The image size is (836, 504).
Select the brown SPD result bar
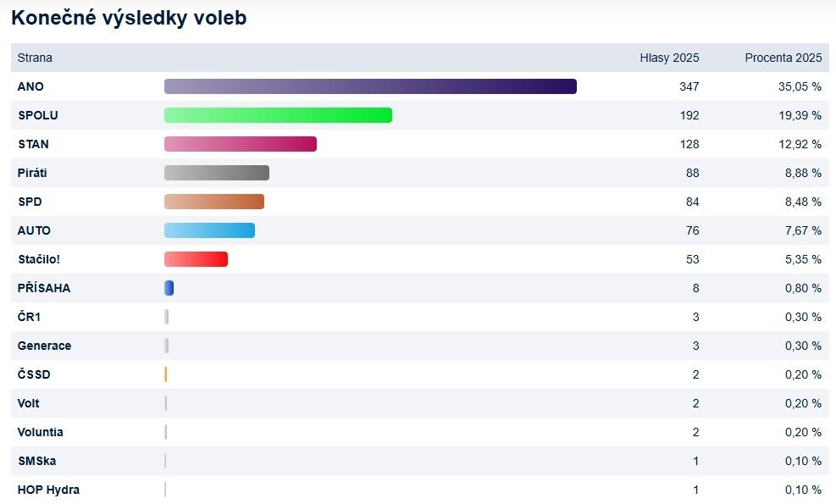pyautogui.click(x=213, y=202)
